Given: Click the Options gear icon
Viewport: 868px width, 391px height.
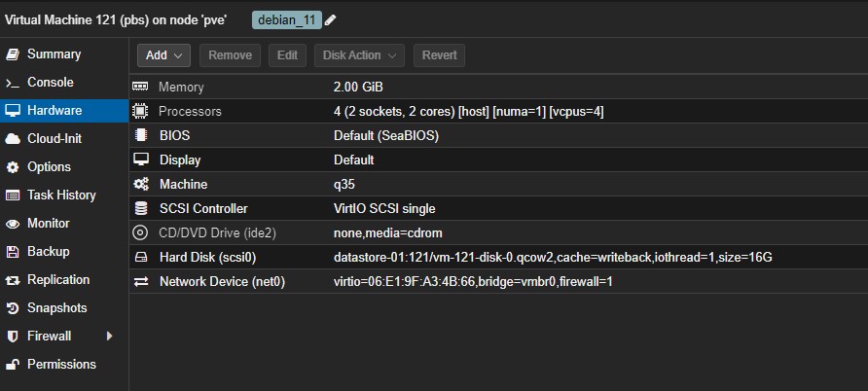Looking at the screenshot, I should point(13,167).
